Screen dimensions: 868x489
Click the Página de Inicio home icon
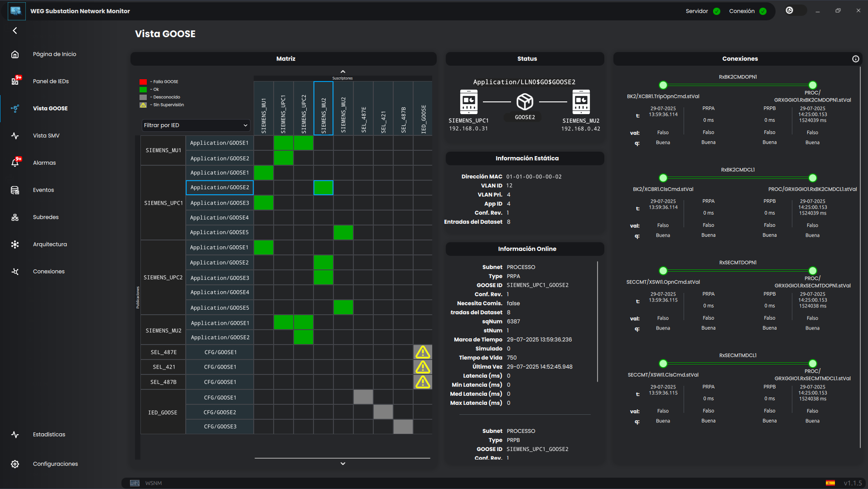tap(15, 54)
